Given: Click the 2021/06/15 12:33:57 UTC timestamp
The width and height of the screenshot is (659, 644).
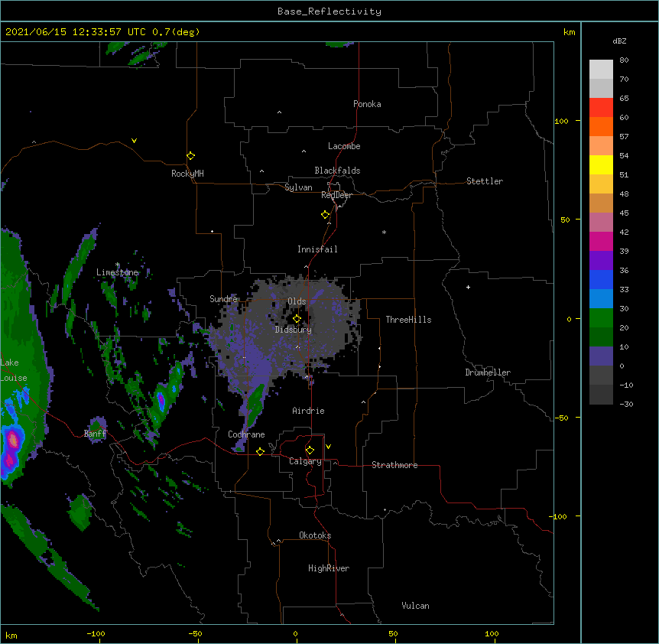Looking at the screenshot, I should (76, 32).
